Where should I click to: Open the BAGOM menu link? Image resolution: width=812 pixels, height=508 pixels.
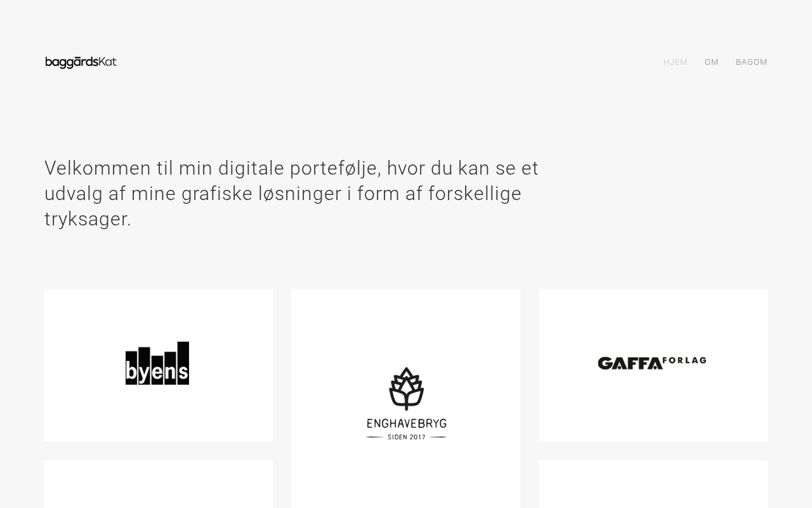pyautogui.click(x=752, y=62)
